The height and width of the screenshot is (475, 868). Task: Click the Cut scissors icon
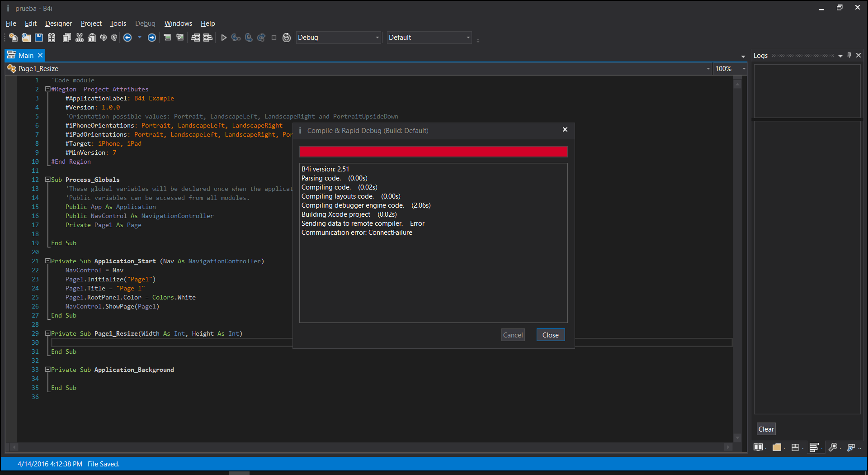click(x=80, y=38)
